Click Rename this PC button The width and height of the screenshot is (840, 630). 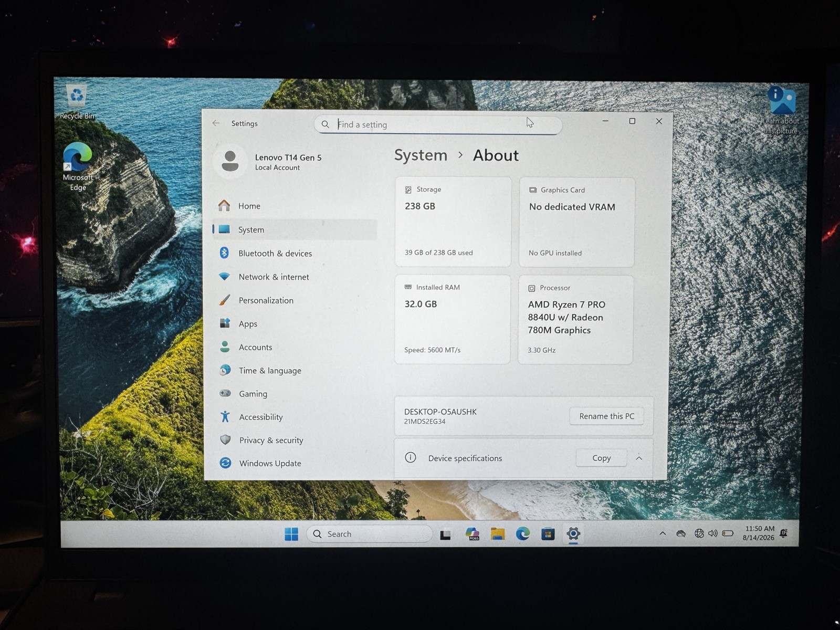pos(606,416)
